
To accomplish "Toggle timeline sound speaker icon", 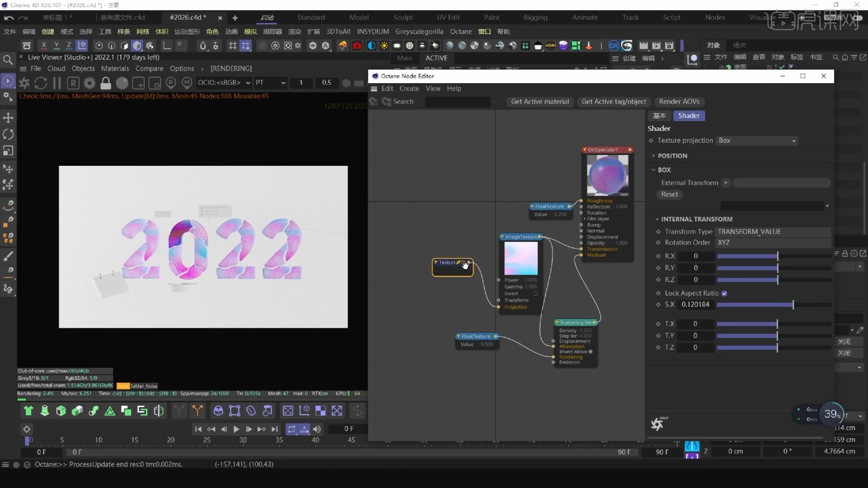I will pos(317,429).
